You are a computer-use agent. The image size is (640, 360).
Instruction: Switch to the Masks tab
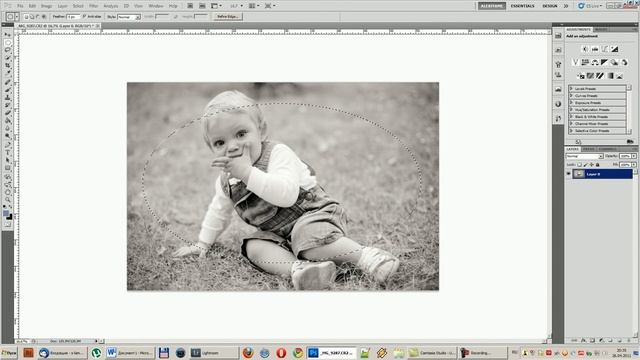click(x=600, y=29)
